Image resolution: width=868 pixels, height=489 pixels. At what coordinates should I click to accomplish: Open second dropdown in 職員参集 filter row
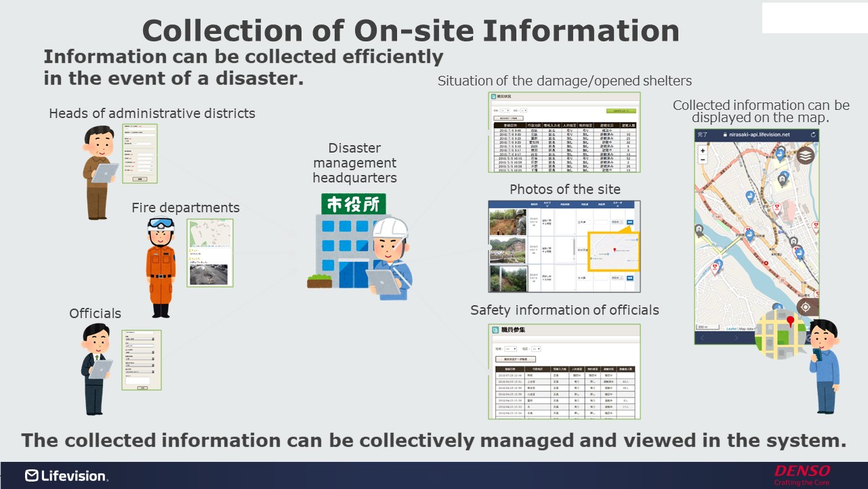point(535,349)
